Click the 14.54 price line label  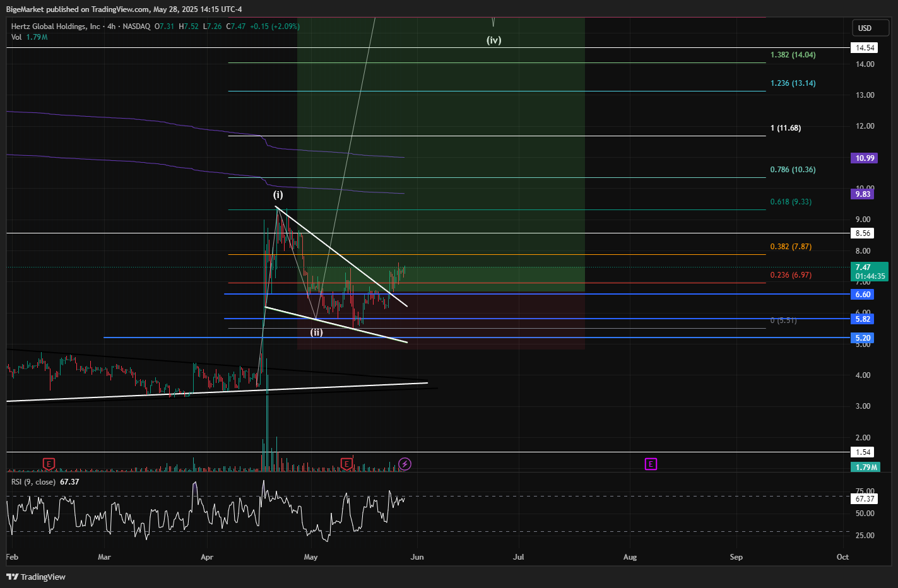pos(865,48)
